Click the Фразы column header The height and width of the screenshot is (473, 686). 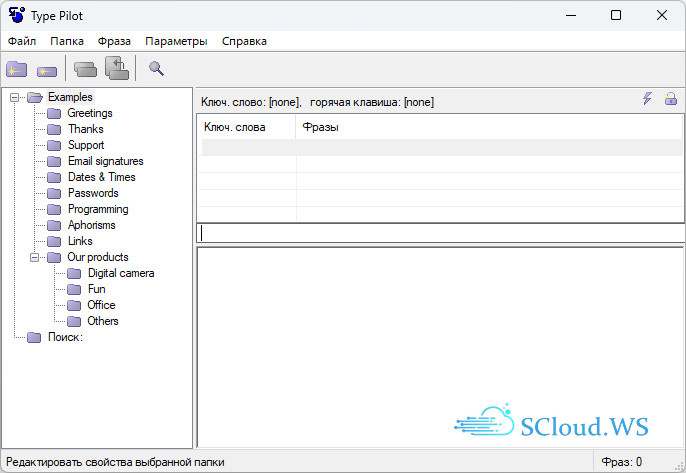pos(321,127)
